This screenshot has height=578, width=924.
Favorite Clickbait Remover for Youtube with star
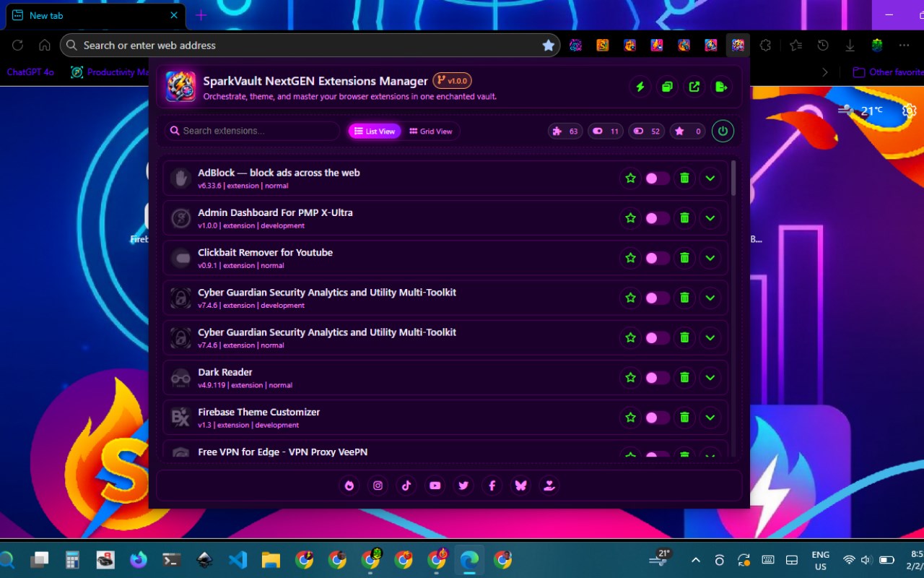pyautogui.click(x=630, y=257)
